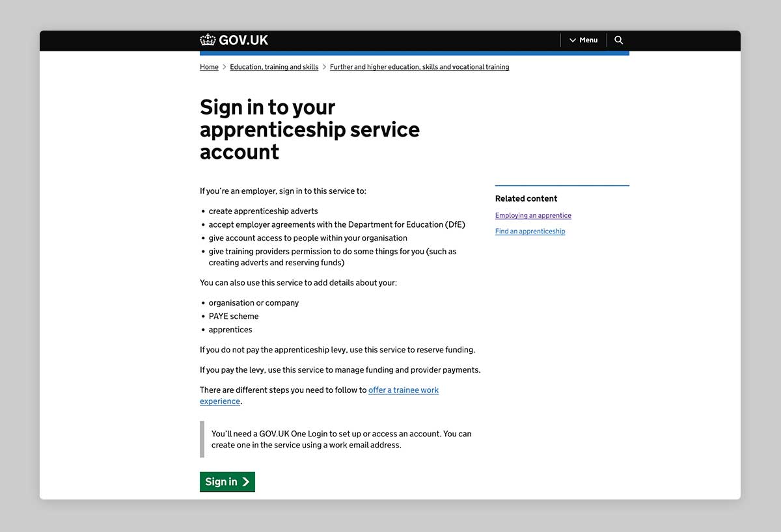The width and height of the screenshot is (781, 532).
Task: Open 'Find an apprenticeship' related link
Action: (x=530, y=232)
